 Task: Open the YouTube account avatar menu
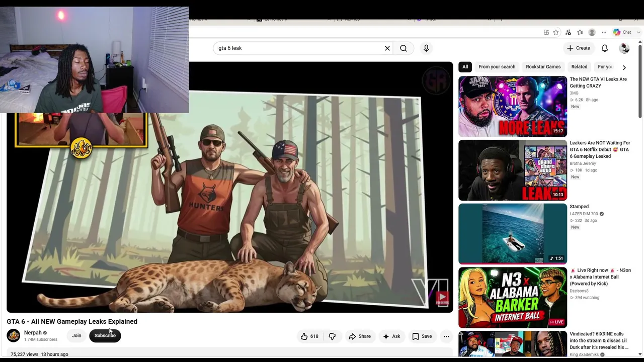pyautogui.click(x=624, y=48)
